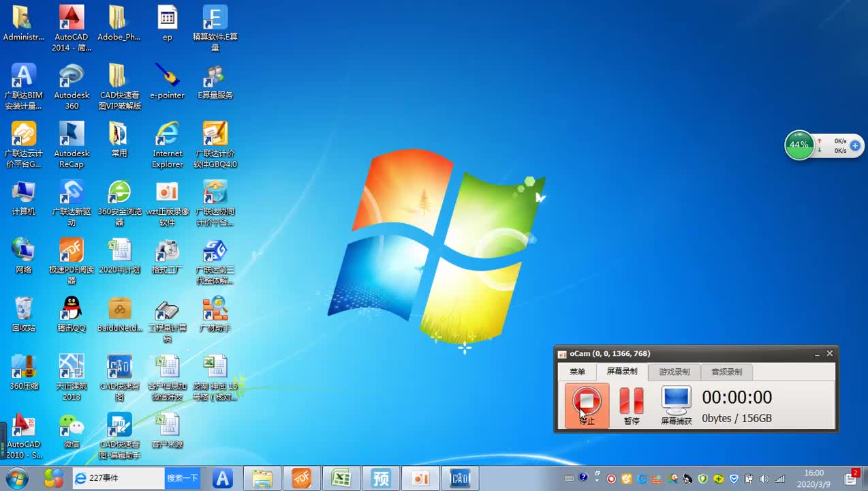Select the 广联达BIM安装计量 icon
Screen dimensions: 868x491
[x=23, y=87]
